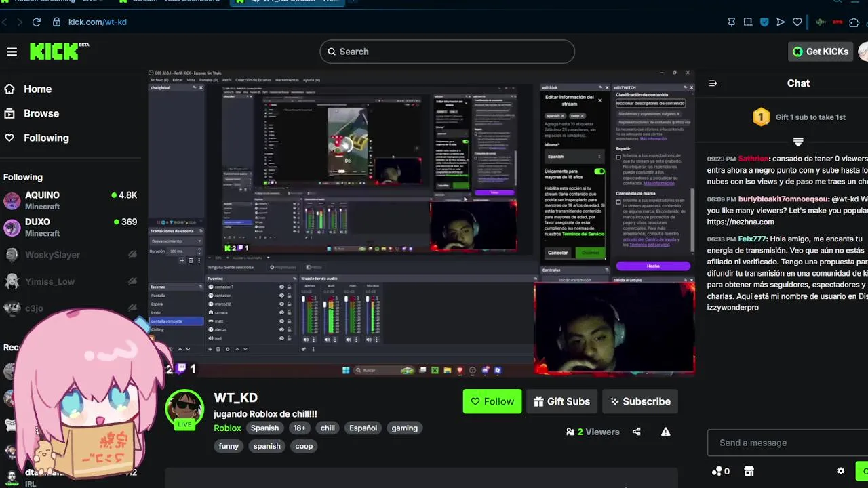Screen dimensions: 868x488
Task: Click the heart bookmark icon in toolbar
Action: tap(797, 22)
